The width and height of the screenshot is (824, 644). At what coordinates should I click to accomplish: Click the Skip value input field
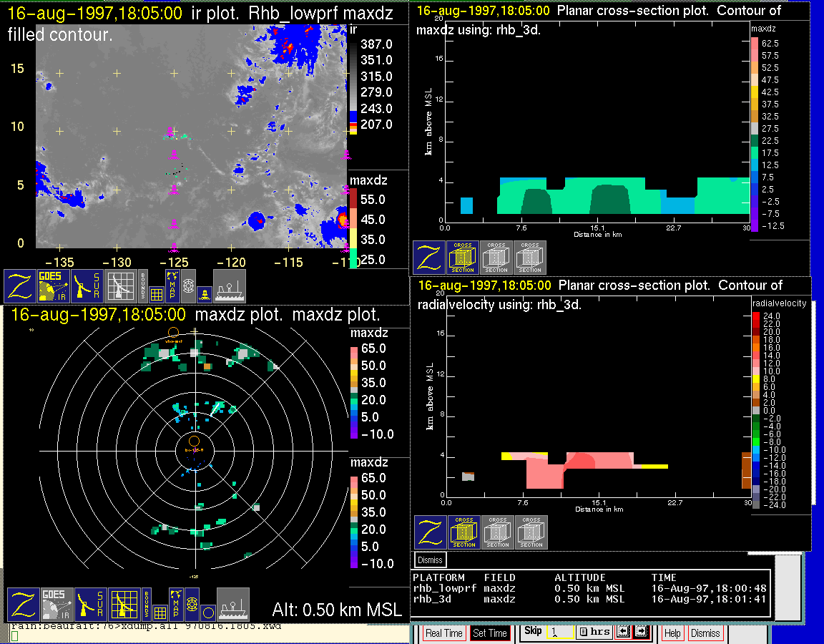[x=559, y=633]
